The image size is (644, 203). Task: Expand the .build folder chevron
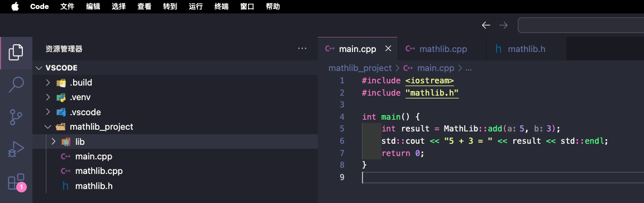48,83
